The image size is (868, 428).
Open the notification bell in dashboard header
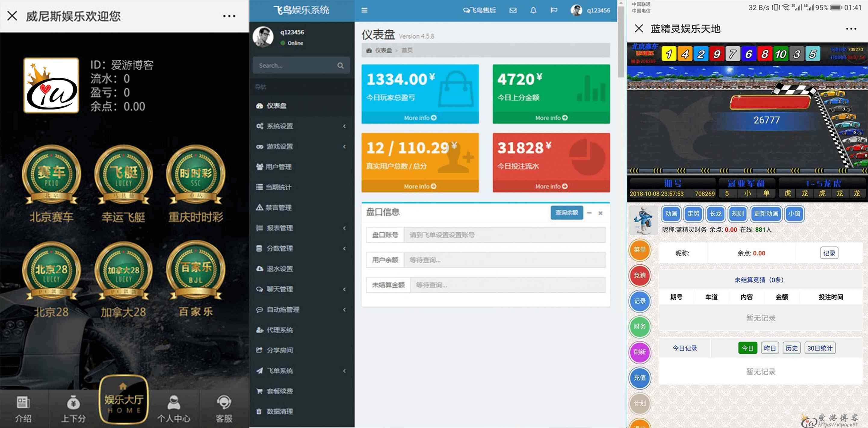533,11
